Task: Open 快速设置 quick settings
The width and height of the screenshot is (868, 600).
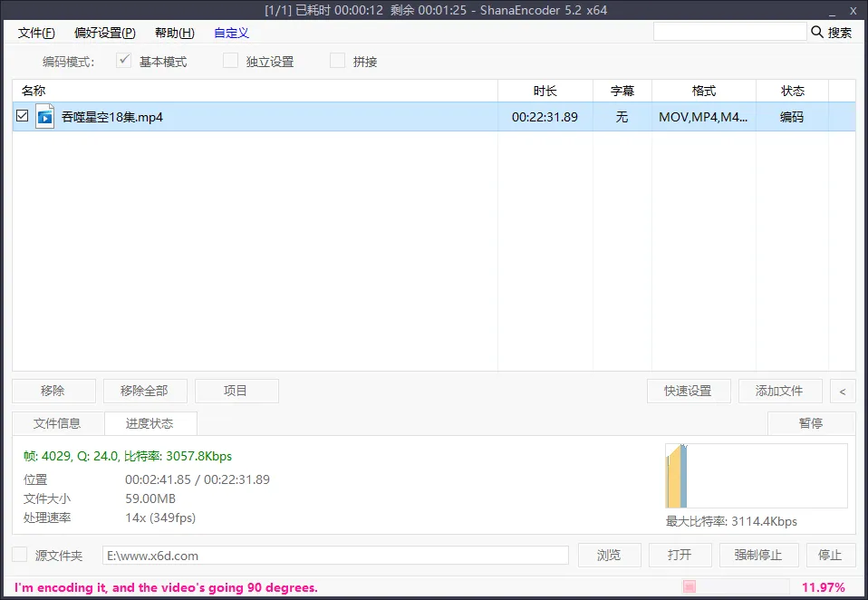Action: coord(689,391)
